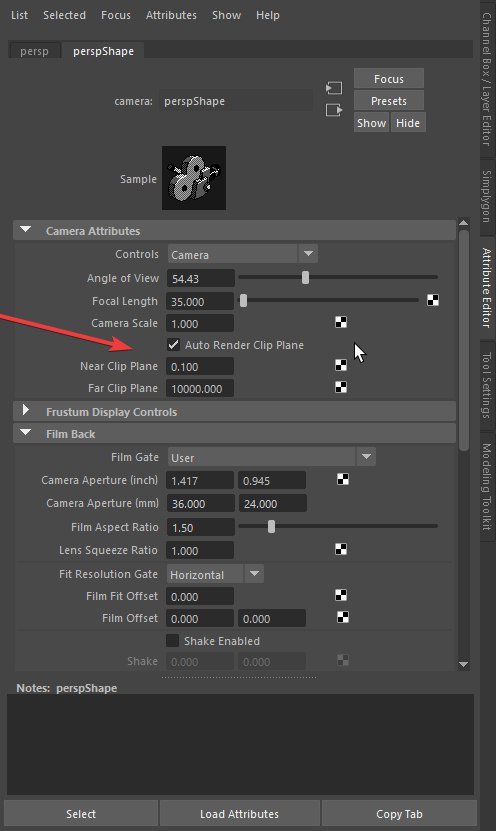Click the map button next to Far Clip Plane
This screenshot has height=831, width=496.
coord(341,387)
